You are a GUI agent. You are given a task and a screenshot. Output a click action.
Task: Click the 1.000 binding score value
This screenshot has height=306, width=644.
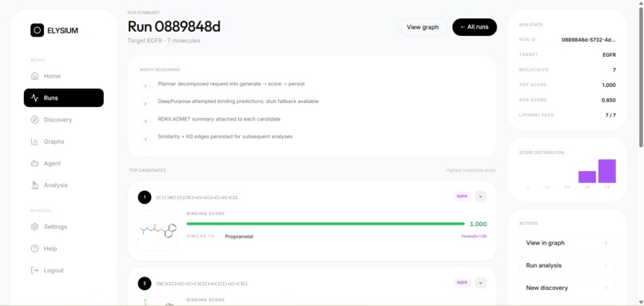tap(478, 224)
